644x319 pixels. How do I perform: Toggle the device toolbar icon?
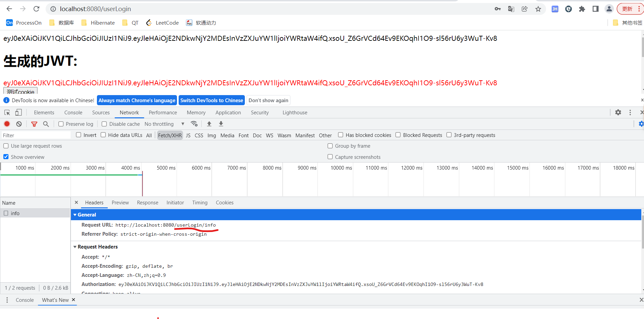(x=19, y=113)
